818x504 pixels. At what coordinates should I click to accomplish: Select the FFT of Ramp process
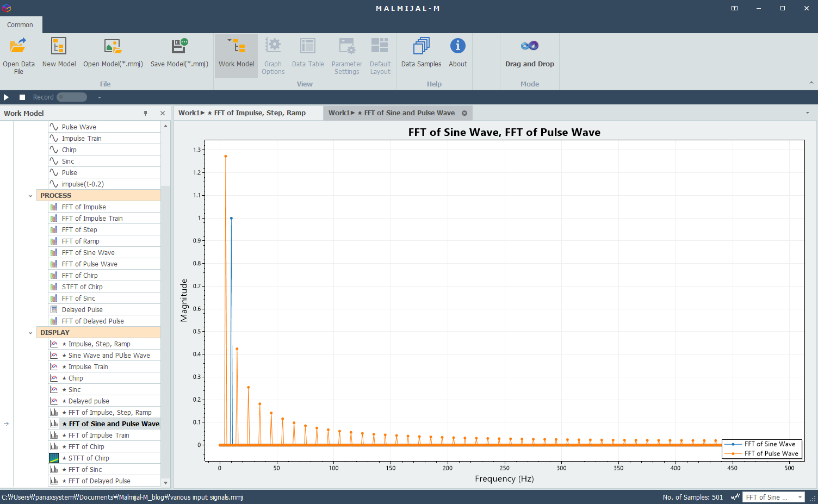104,241
